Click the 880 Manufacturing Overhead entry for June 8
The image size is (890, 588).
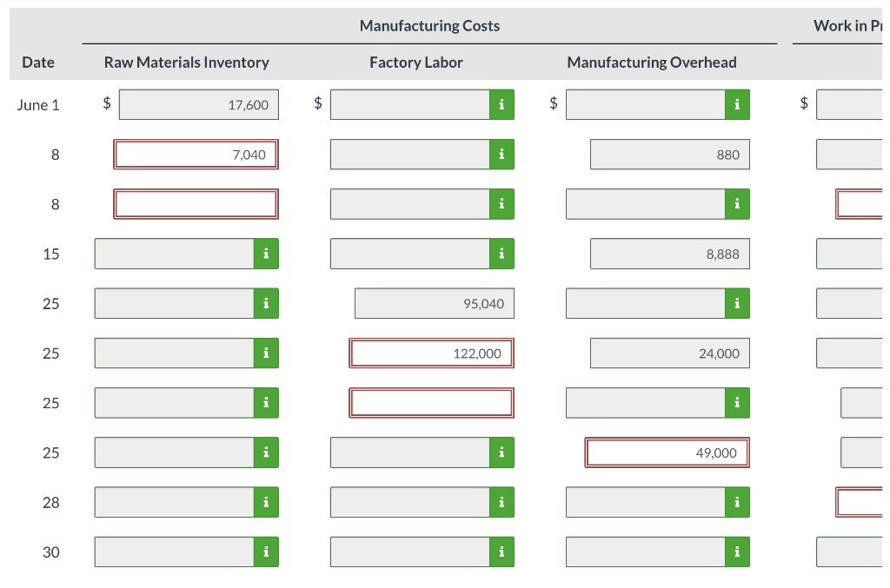[669, 154]
